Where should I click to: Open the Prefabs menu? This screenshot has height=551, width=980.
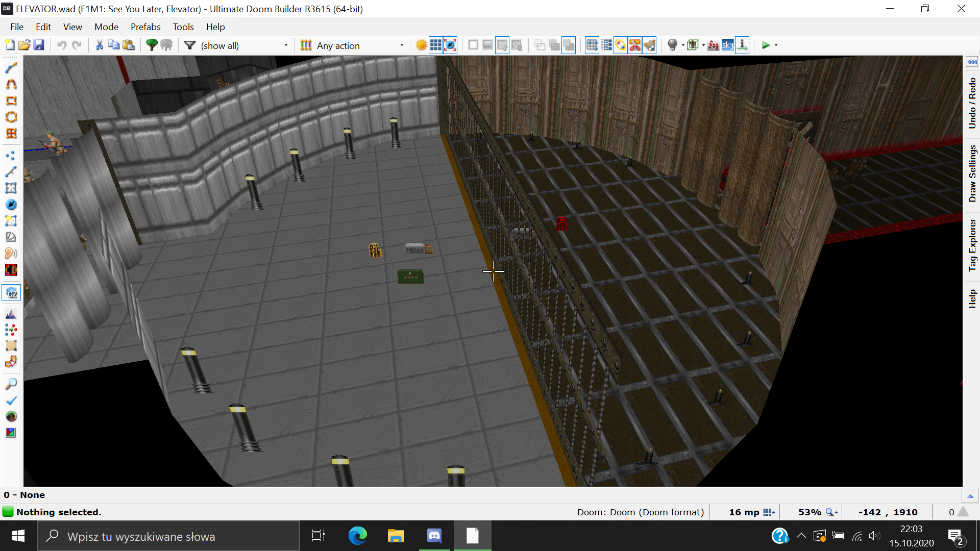145,27
